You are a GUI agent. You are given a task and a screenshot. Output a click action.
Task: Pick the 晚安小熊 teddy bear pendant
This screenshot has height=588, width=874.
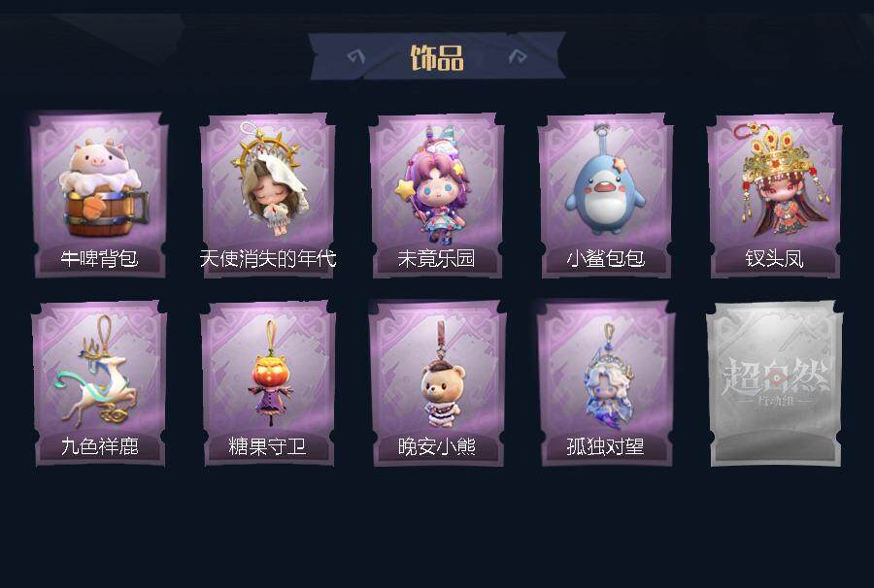click(437, 383)
